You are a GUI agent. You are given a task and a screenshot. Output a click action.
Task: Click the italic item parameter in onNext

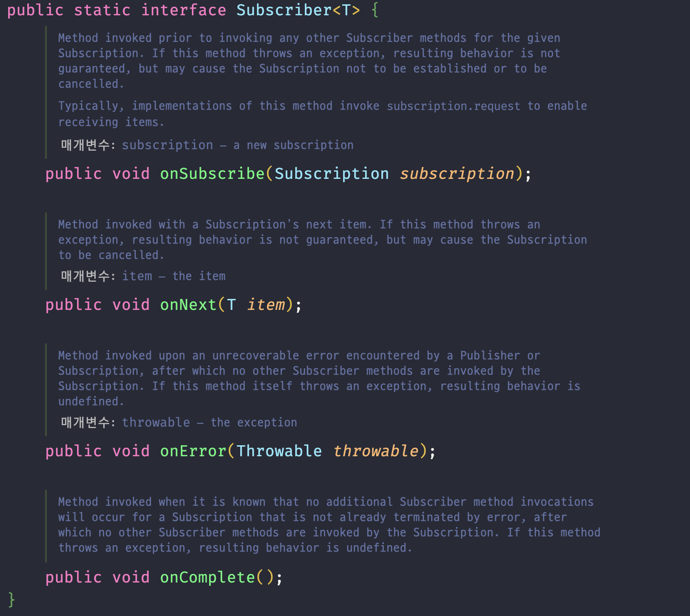click(266, 305)
